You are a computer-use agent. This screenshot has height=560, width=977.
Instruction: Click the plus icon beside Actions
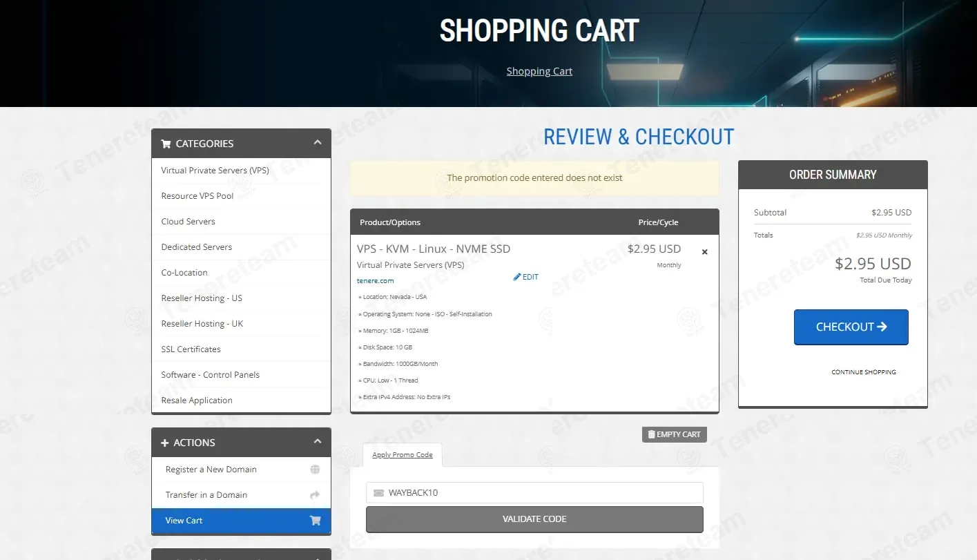tap(165, 443)
